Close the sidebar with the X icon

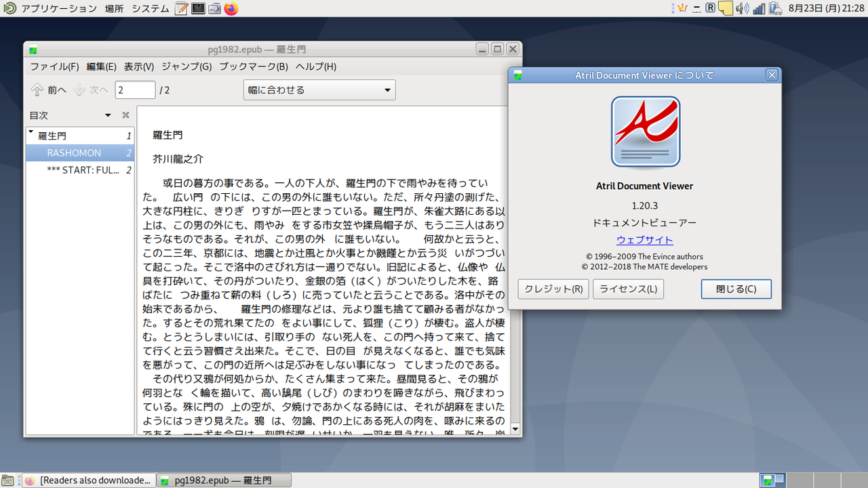point(125,115)
